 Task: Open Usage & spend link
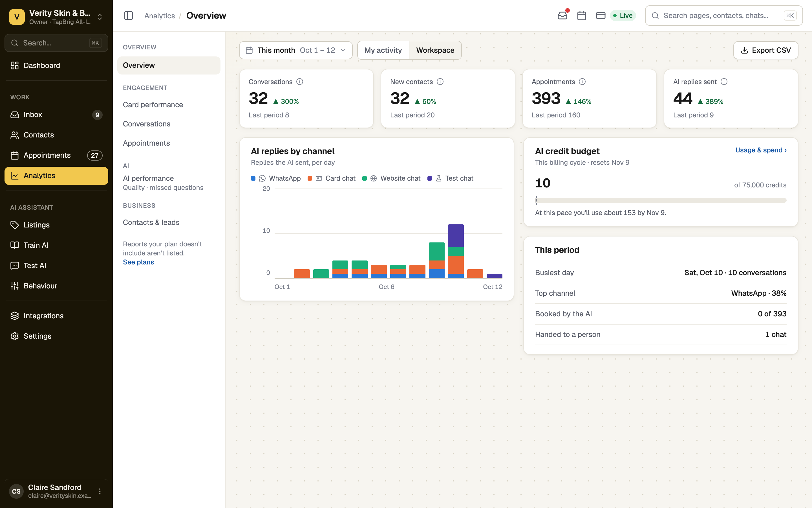761,150
